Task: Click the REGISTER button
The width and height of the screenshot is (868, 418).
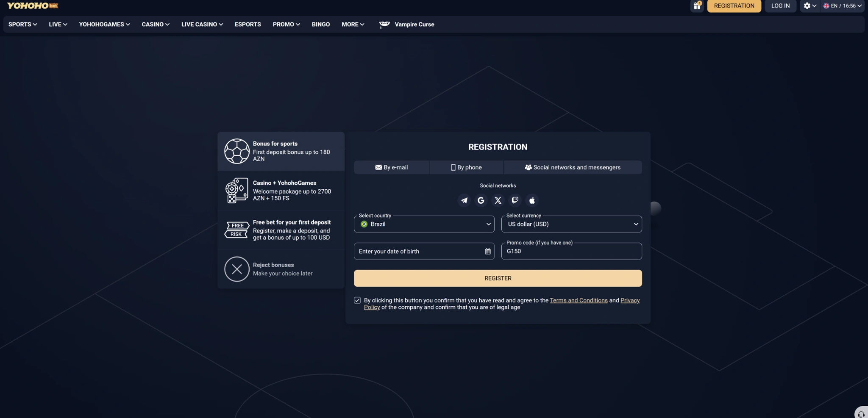Action: pos(498,278)
